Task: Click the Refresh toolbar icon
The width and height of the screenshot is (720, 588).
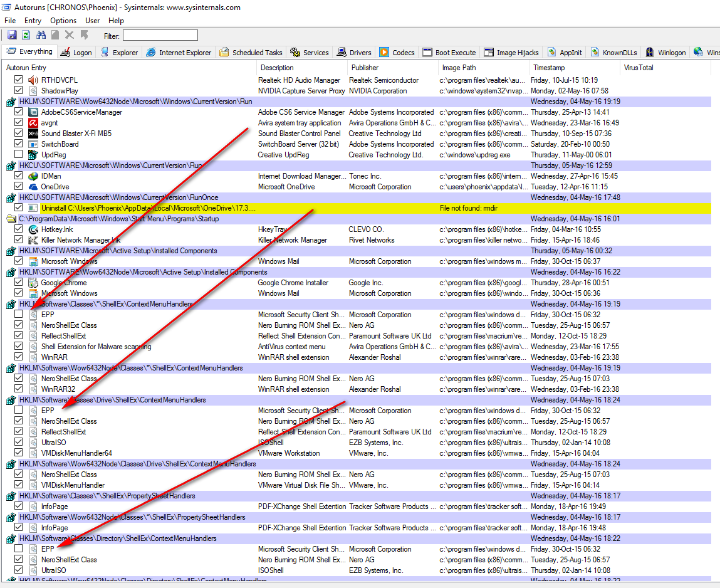Action: [26, 35]
